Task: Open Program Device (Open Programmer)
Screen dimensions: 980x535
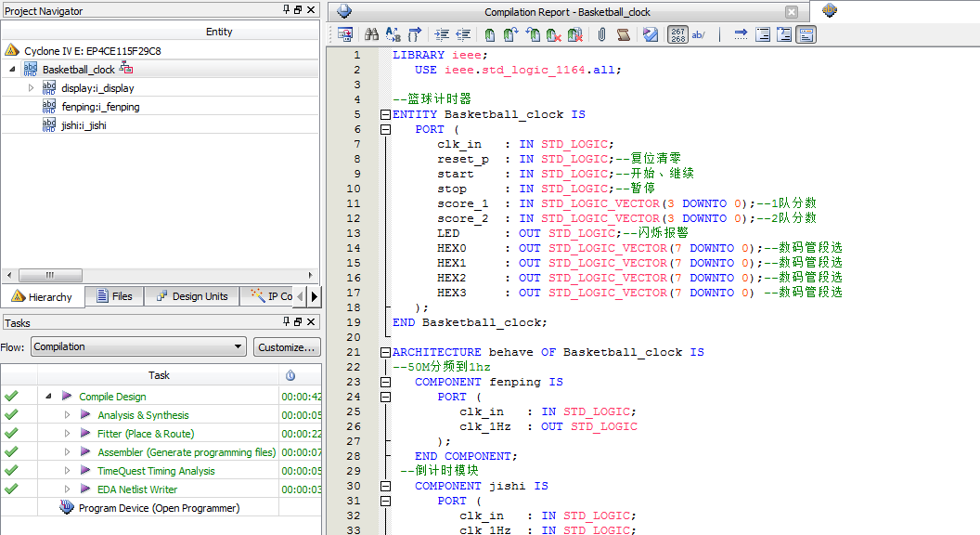Action: (158, 508)
